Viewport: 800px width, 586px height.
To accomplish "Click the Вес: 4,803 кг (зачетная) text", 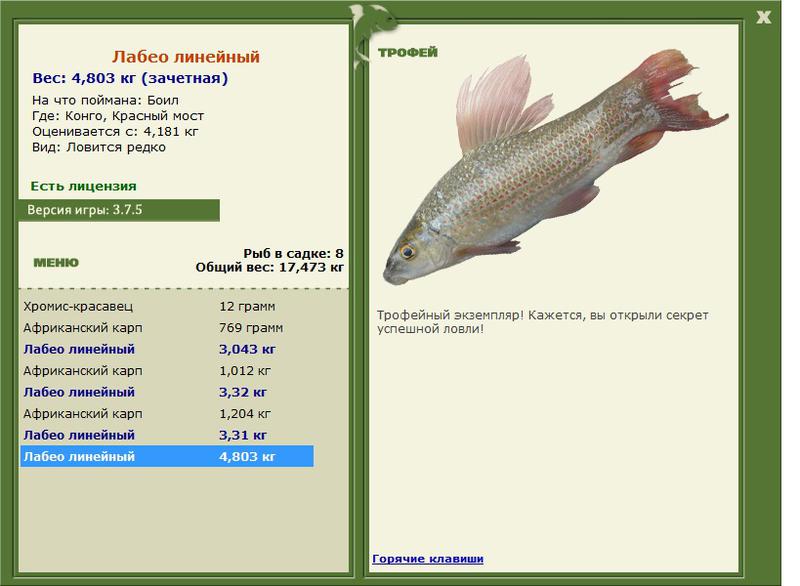I will (x=130, y=78).
